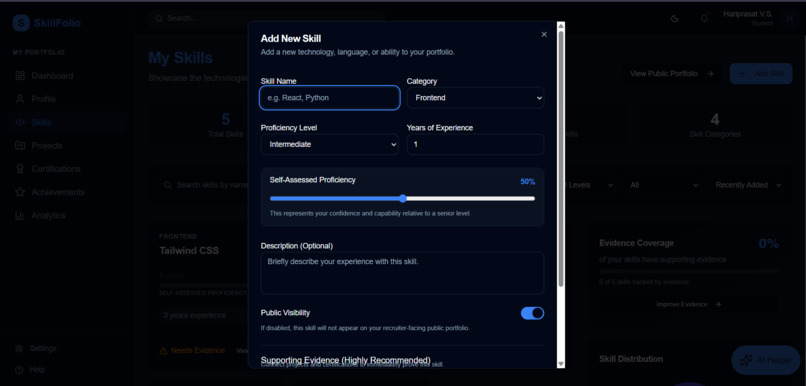This screenshot has height=386, width=806.
Task: Click the arrow beside Improve Evidence
Action: click(718, 304)
